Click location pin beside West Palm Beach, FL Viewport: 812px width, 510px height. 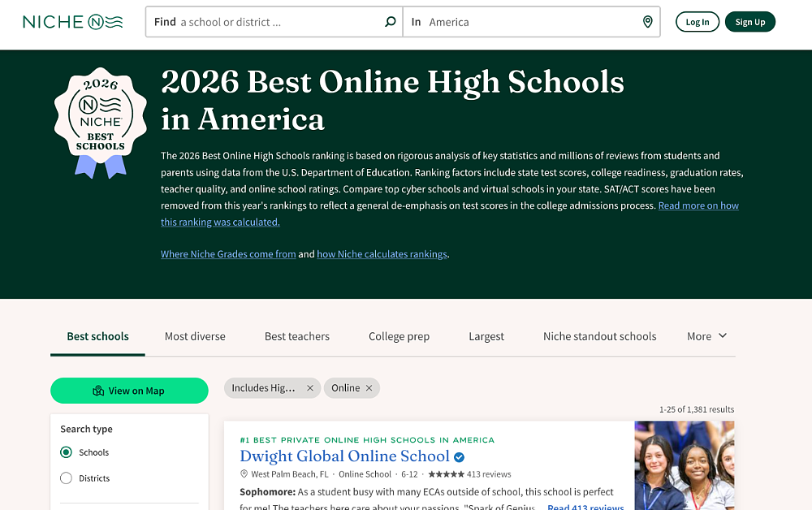(244, 473)
